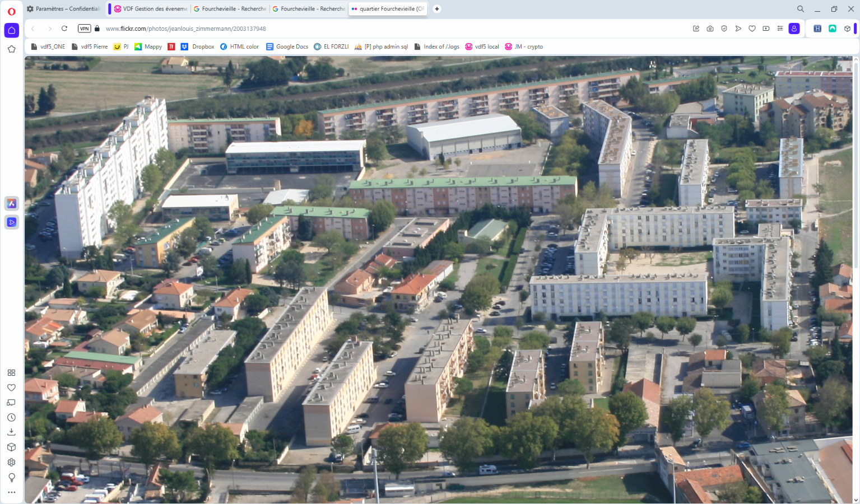860x504 pixels.
Task: Switch to the Paramètres – Confidentialité tab
Action: point(64,9)
